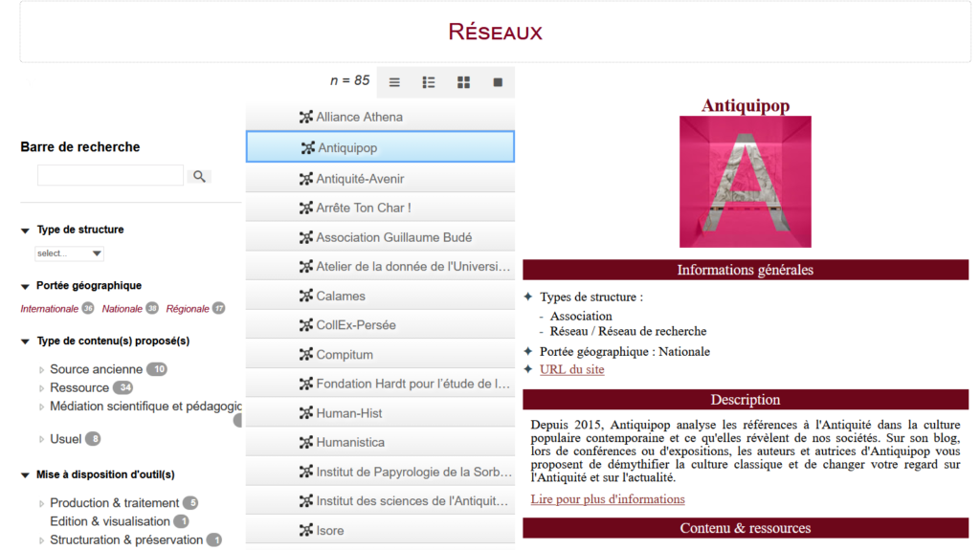Click network icon beside Calames
Viewport: 980px width, 550px height.
click(305, 297)
